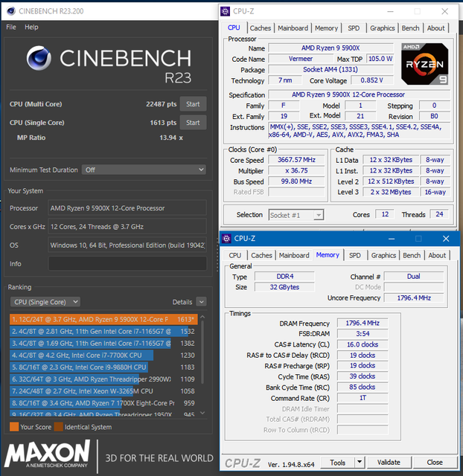Start the CPU Single Core test
Screen dimensions: 463x476
(194, 123)
